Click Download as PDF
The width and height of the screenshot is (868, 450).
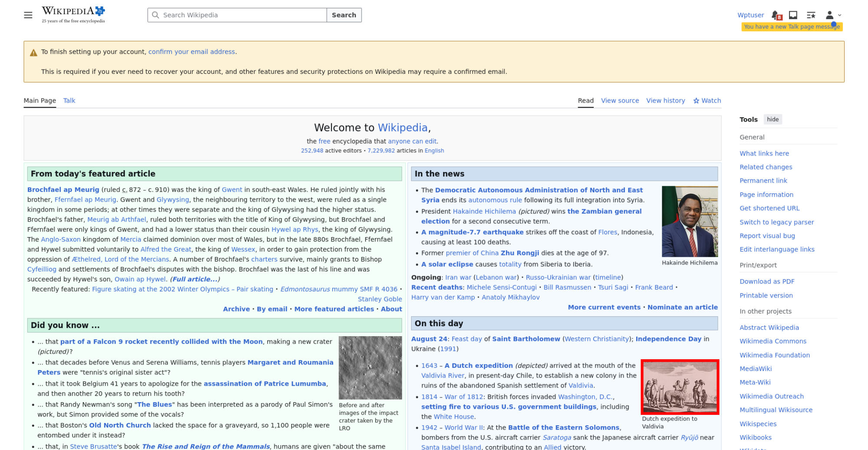tap(767, 281)
